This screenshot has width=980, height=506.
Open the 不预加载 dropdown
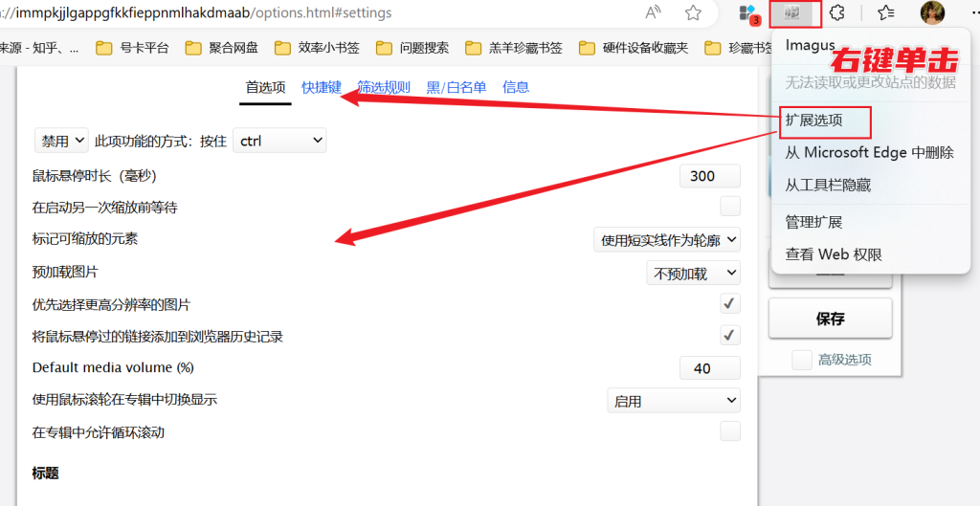(693, 273)
